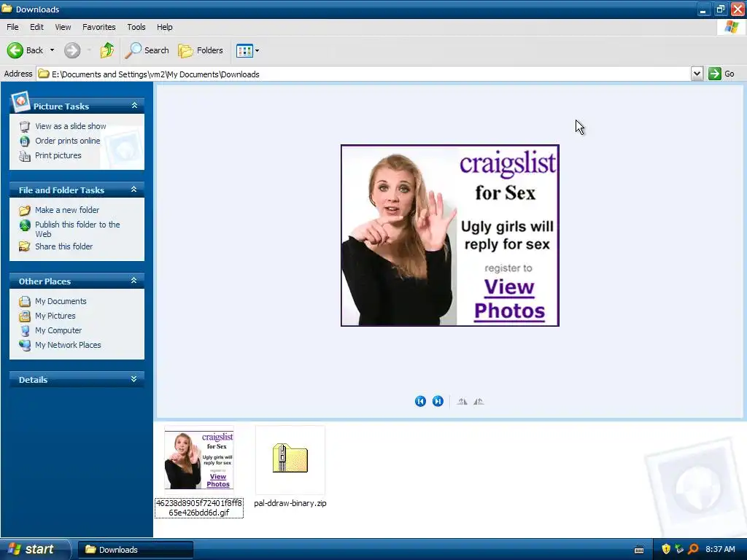Open My Computer from Other Places

[x=58, y=330]
